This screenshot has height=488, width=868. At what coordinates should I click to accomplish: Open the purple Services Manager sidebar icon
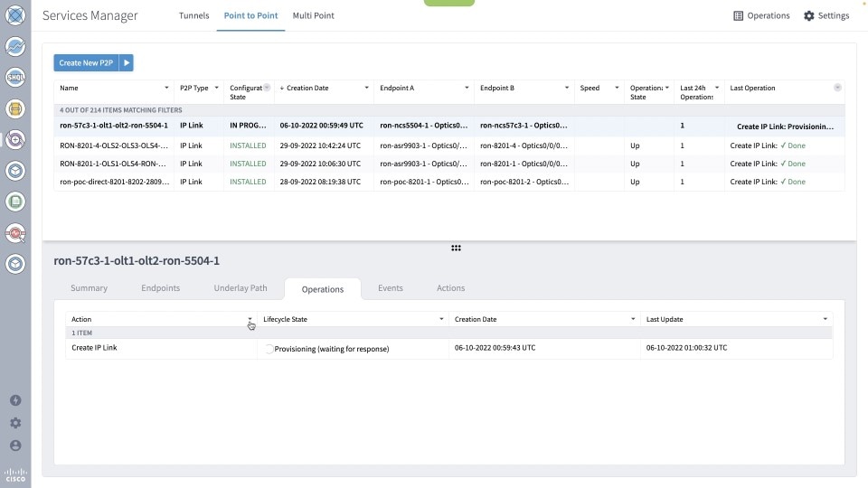15,140
